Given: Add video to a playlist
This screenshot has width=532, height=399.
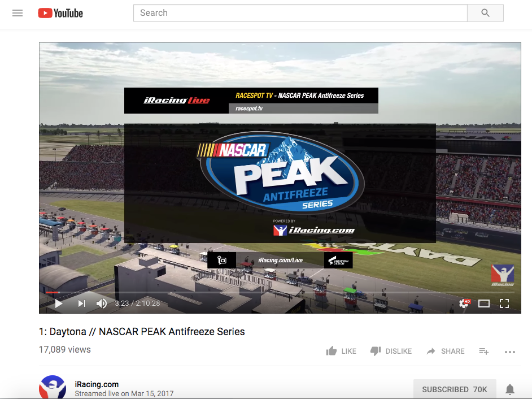Looking at the screenshot, I should click(x=484, y=351).
